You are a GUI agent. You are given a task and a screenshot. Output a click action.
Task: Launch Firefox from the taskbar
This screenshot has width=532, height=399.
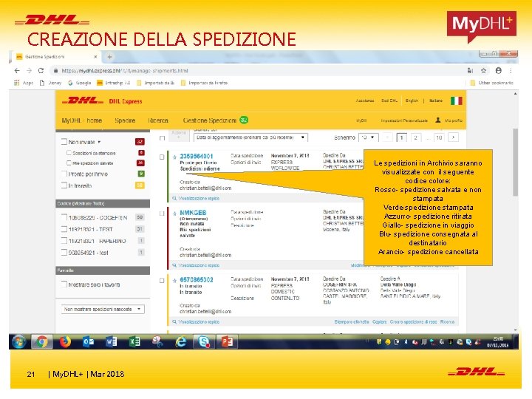[x=65, y=341]
